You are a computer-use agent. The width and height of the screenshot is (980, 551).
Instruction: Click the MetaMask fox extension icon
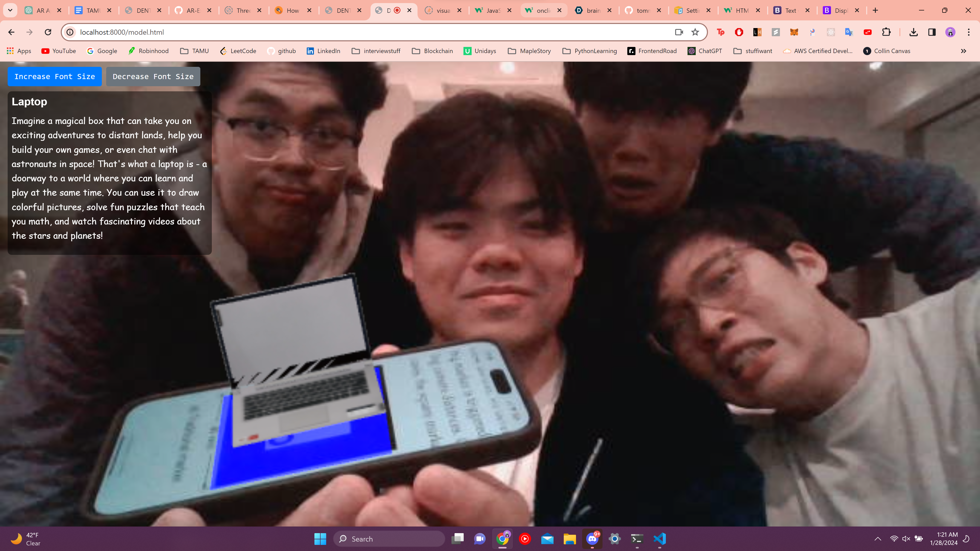coord(794,32)
